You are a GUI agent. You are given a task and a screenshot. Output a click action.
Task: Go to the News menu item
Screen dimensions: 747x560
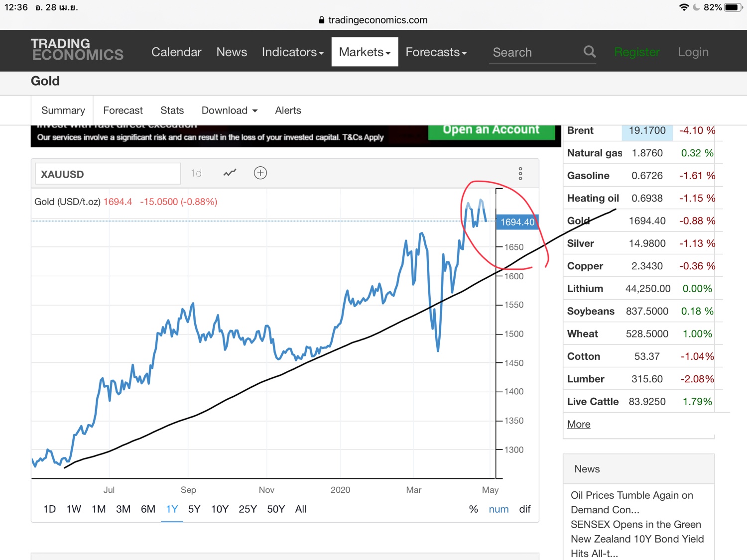232,52
